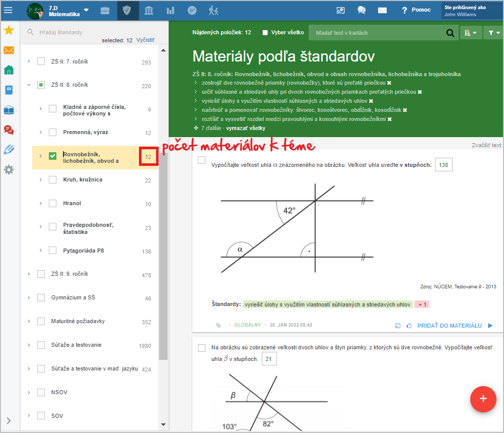The image size is (504, 433).
Task: Expand Maturitné požiadavky node
Action: 29,321
